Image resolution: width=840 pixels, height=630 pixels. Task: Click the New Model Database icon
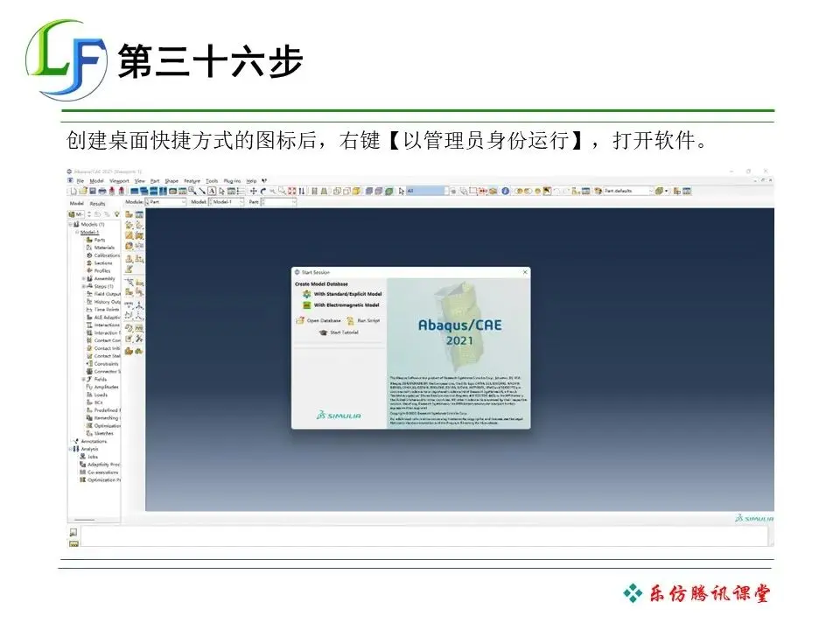[x=73, y=191]
